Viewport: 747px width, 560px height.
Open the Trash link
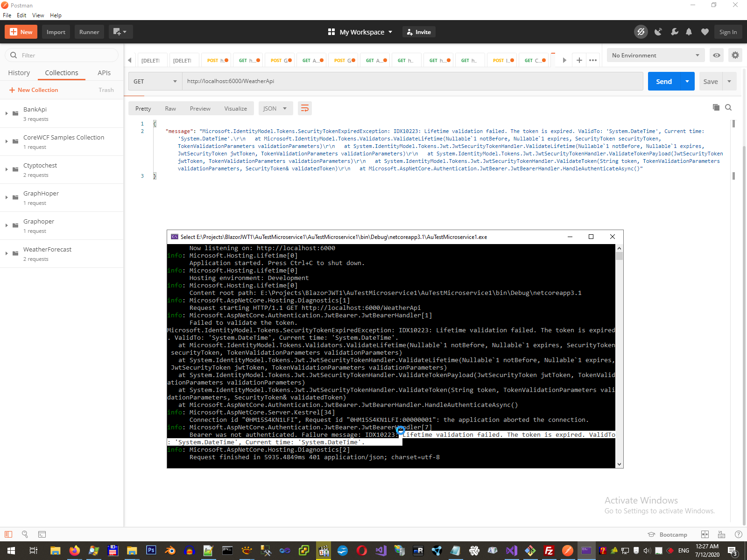click(x=106, y=90)
